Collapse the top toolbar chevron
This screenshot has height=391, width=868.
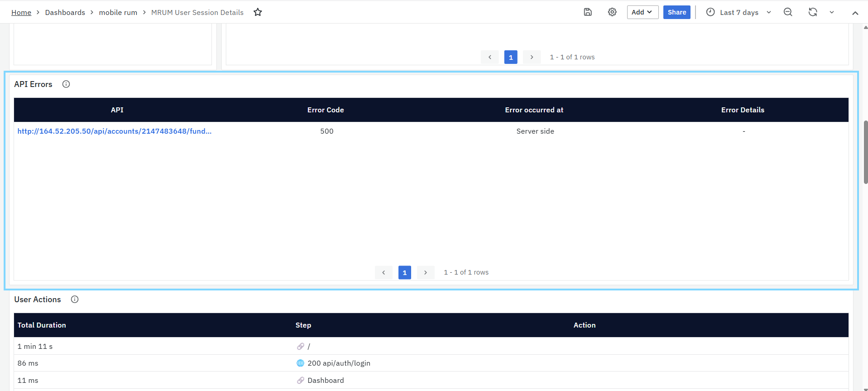(x=855, y=13)
